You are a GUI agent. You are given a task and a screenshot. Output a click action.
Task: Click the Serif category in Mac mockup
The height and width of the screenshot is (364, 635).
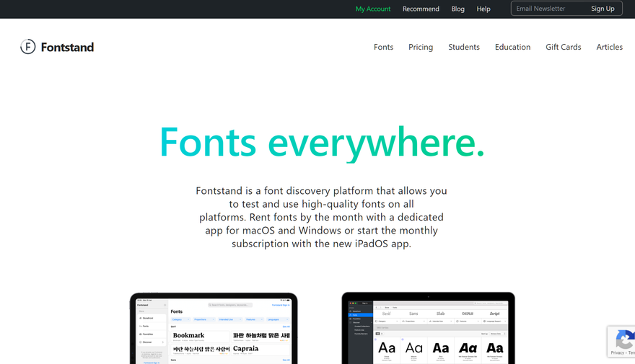[x=386, y=314]
